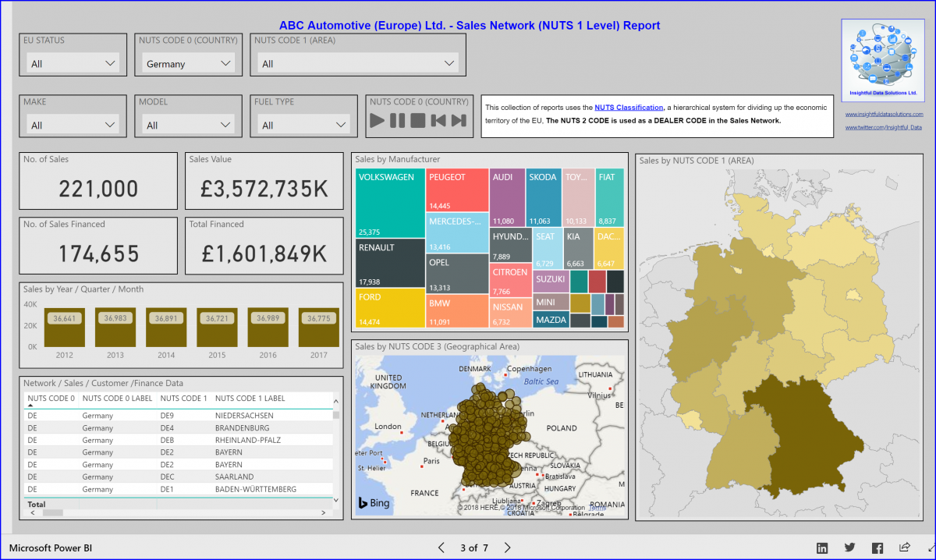Skip back to the first country frame
Viewport: 936px width, 560px height.
click(x=438, y=121)
